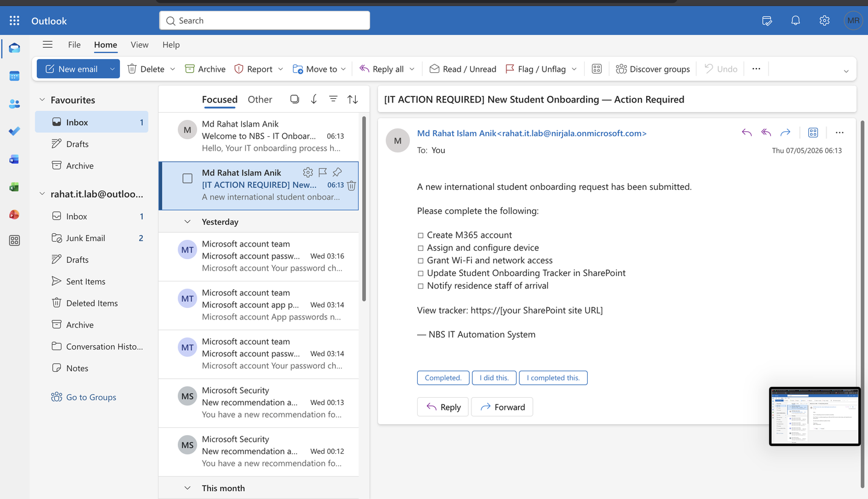Click the Forward button below message
The height and width of the screenshot is (499, 868).
[503, 407]
